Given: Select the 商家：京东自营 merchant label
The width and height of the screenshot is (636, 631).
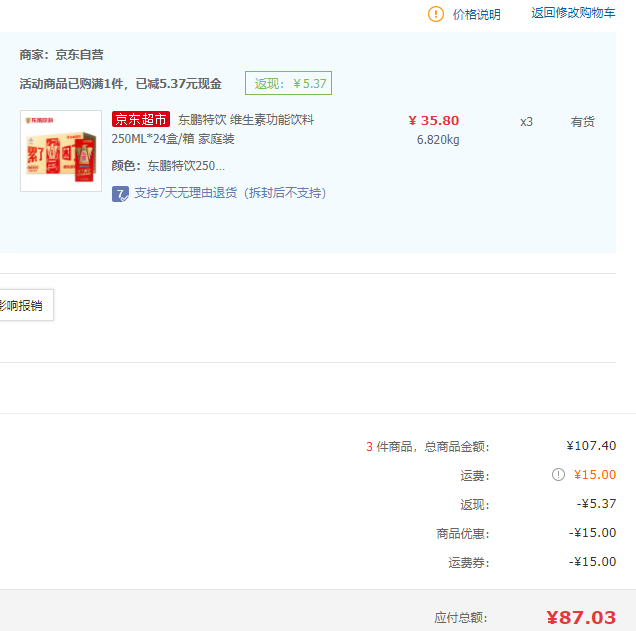Looking at the screenshot, I should [x=62, y=55].
